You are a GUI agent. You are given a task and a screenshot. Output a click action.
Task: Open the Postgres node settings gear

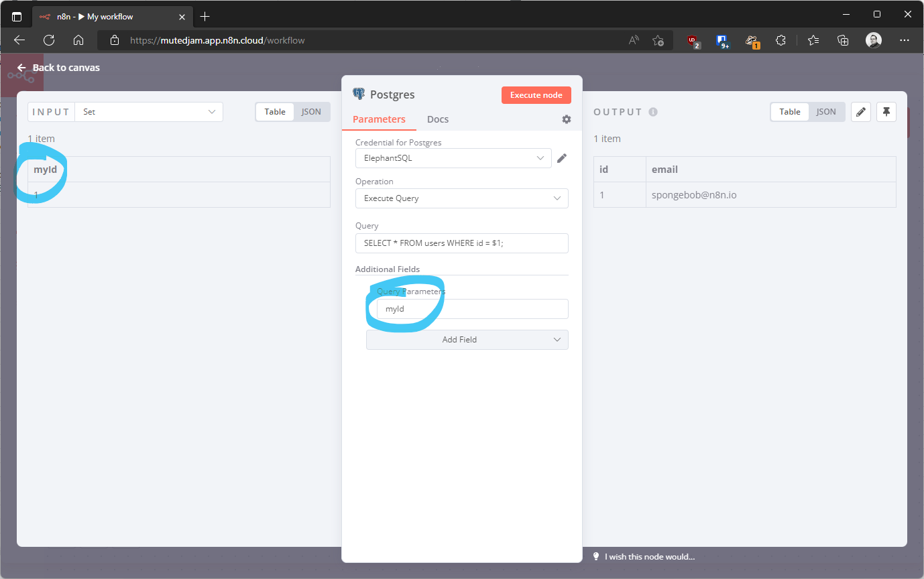pyautogui.click(x=567, y=119)
